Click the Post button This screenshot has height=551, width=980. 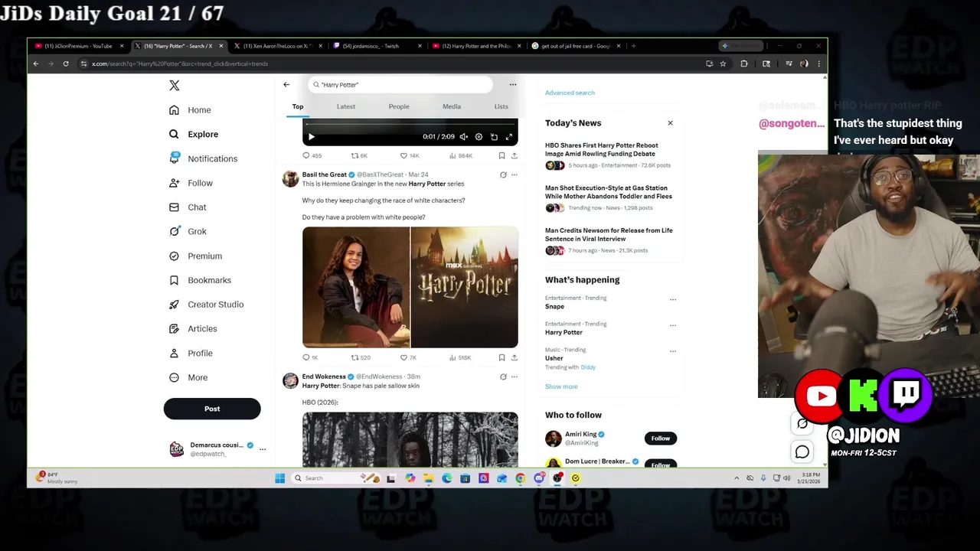point(212,409)
